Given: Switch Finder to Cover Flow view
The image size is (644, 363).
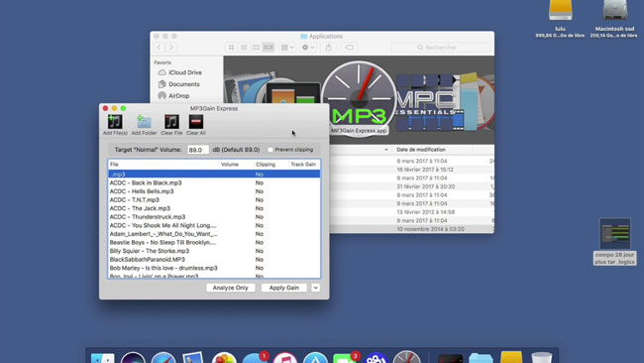Looking at the screenshot, I should 268,48.
